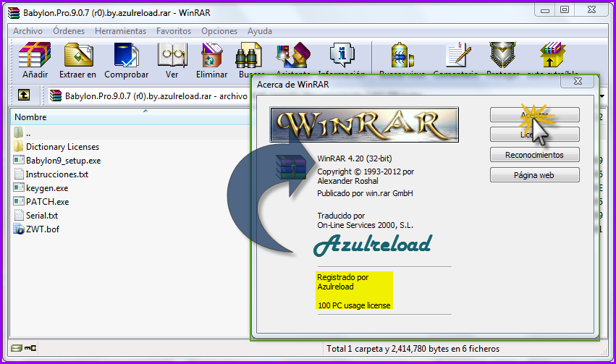Click the Eliminar recycle bin icon
616x364 pixels.
click(x=212, y=54)
